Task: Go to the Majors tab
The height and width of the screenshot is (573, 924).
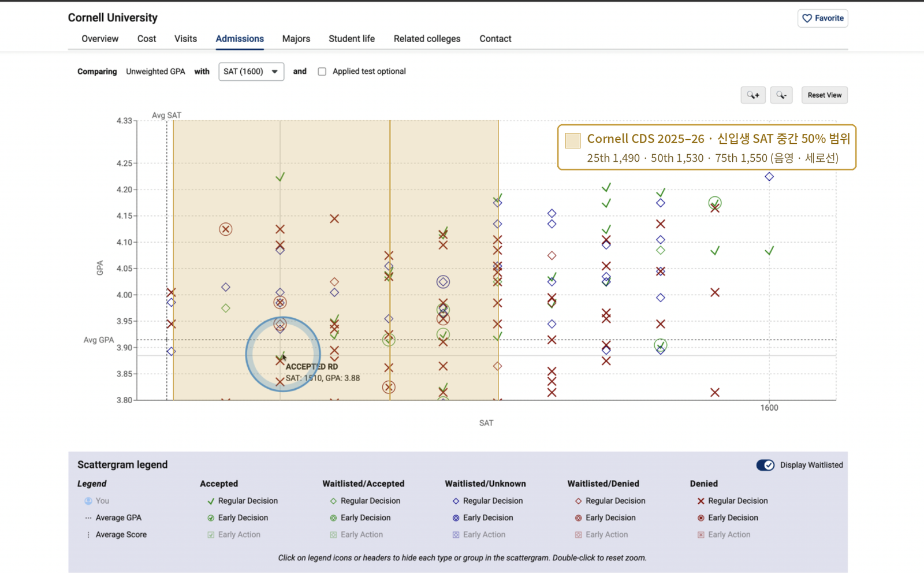Action: click(296, 39)
